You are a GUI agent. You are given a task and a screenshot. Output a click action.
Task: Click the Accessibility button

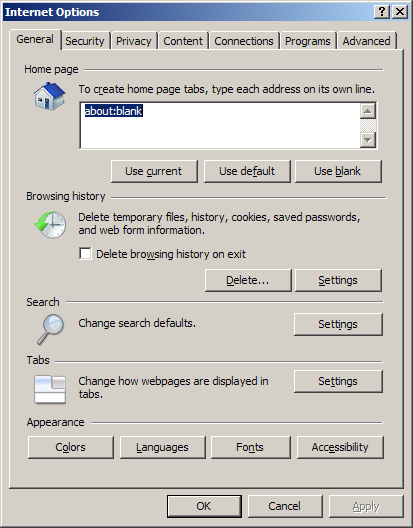pyautogui.click(x=340, y=447)
